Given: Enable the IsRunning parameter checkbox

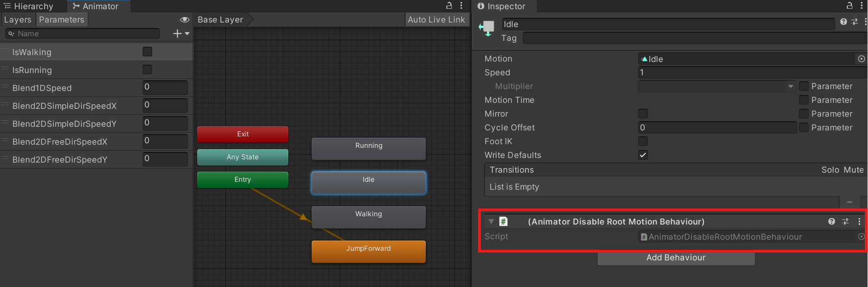Looking at the screenshot, I should (147, 70).
